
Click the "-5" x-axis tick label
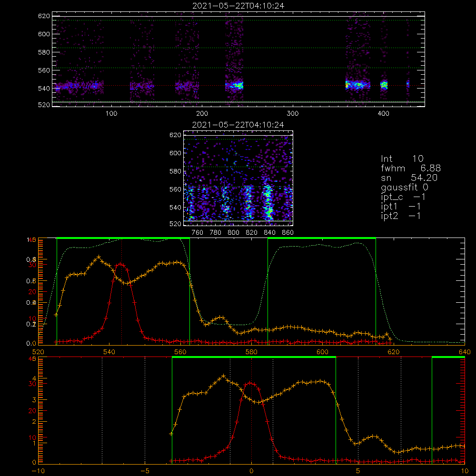[x=145, y=471]
